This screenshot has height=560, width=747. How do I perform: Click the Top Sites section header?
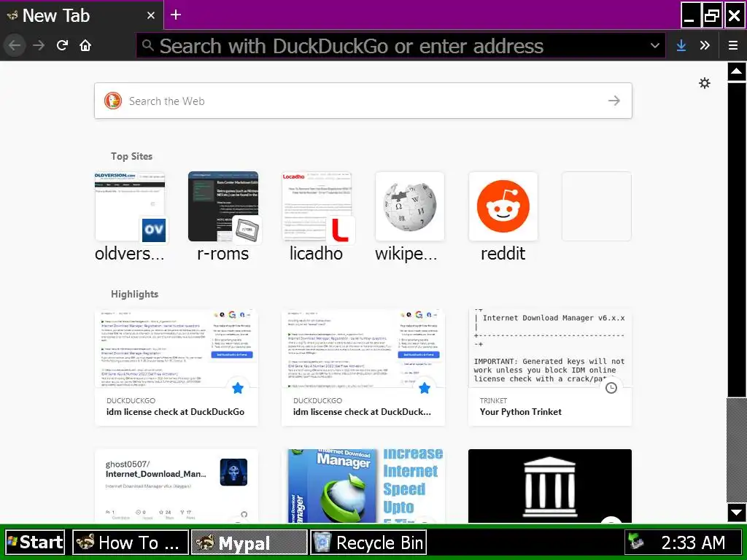click(x=131, y=156)
